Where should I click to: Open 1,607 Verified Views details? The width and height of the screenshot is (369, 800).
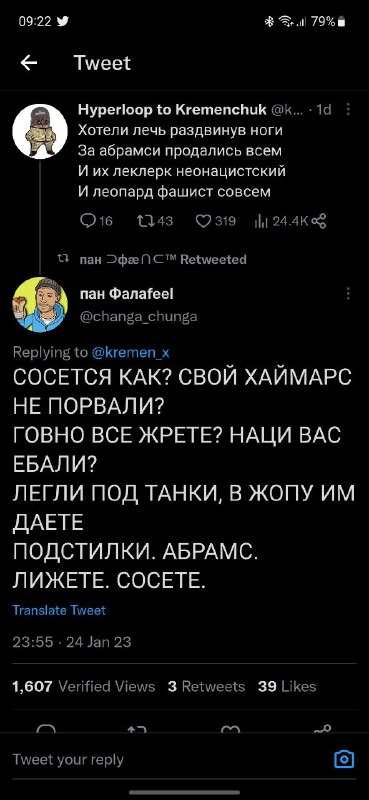pyautogui.click(x=84, y=686)
